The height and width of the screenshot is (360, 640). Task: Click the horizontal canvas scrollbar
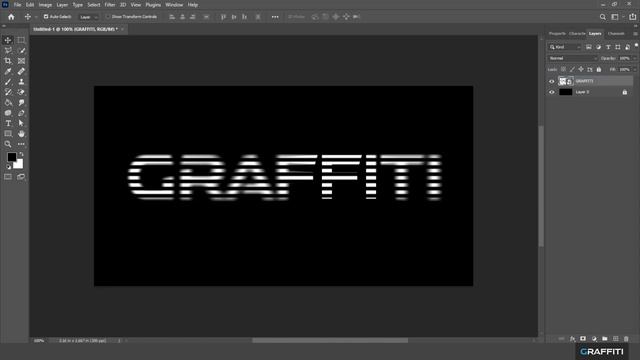click(x=330, y=340)
